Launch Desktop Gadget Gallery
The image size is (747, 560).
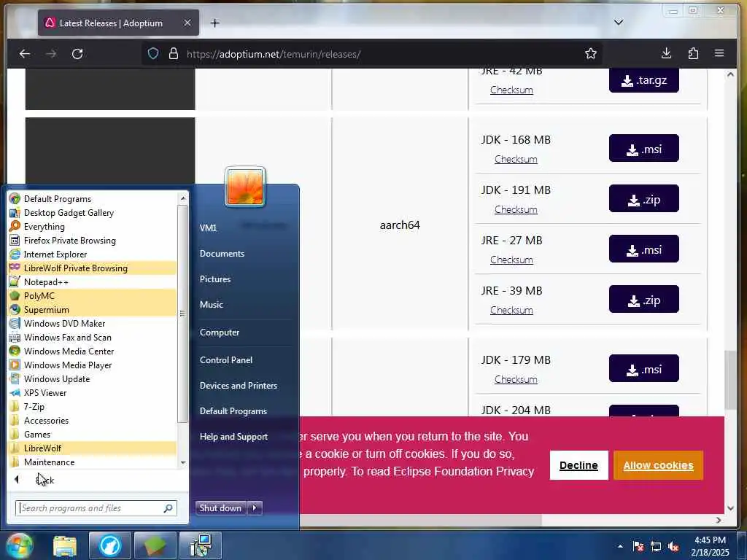click(69, 212)
